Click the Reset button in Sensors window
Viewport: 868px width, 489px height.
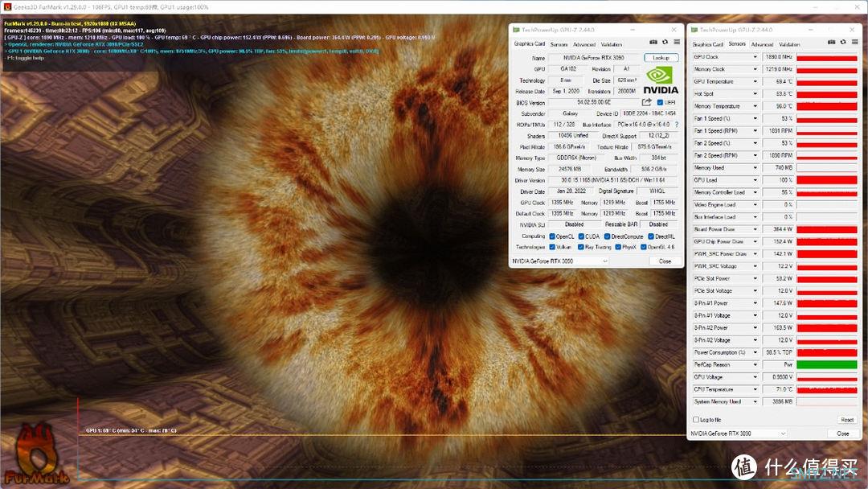pos(847,420)
